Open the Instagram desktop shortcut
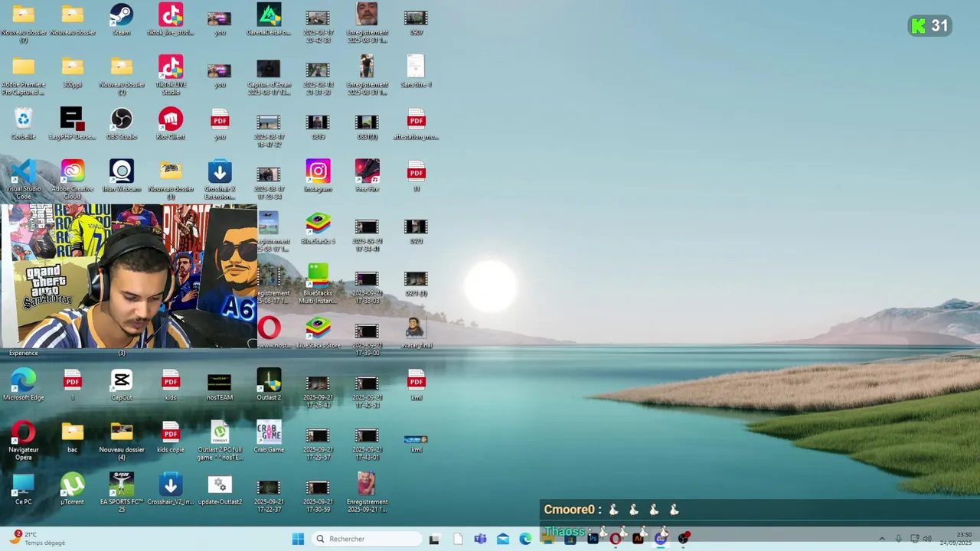Viewport: 980px width, 551px height. click(x=318, y=175)
